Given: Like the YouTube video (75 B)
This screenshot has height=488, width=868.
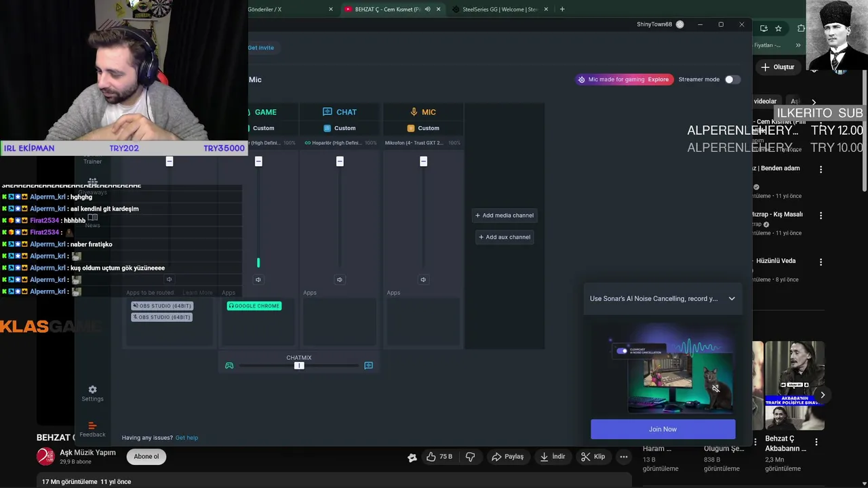Looking at the screenshot, I should click(439, 457).
